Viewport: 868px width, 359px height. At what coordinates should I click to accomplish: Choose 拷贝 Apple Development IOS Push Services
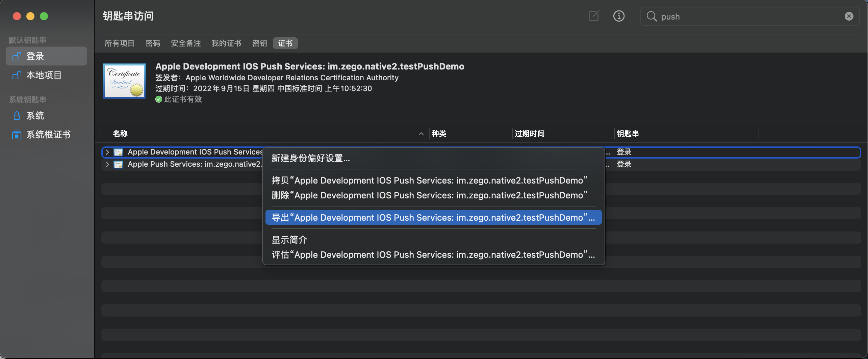(x=433, y=181)
